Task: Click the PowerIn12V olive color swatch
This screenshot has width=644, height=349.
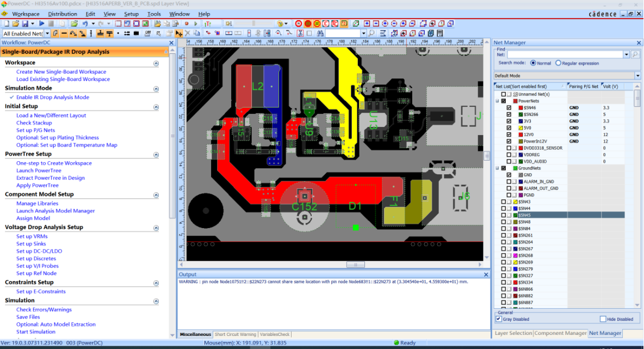Action: (521, 142)
